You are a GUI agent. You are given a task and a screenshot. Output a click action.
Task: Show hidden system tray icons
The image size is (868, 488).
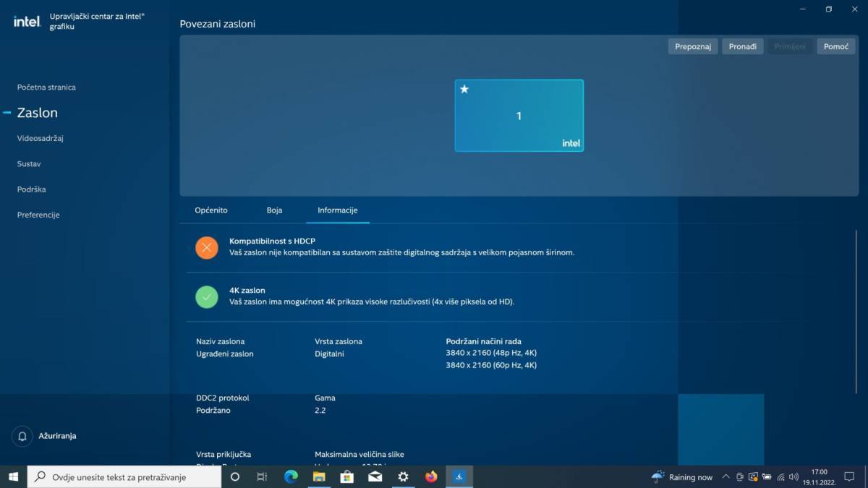pyautogui.click(x=726, y=476)
